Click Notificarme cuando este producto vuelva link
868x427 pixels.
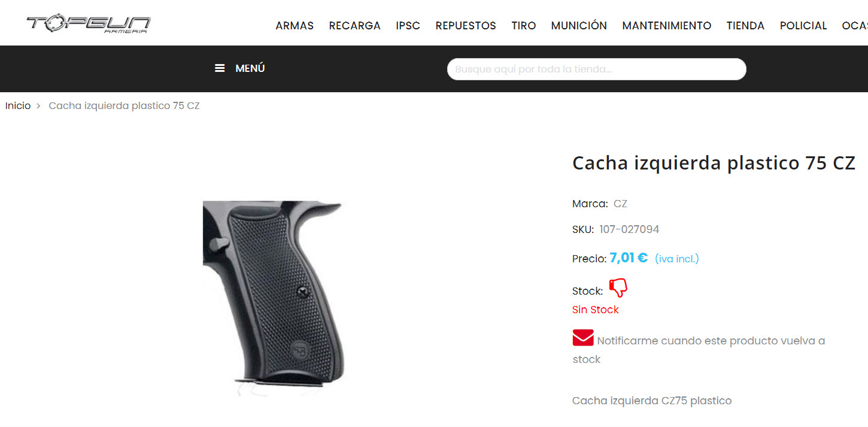[699, 350]
